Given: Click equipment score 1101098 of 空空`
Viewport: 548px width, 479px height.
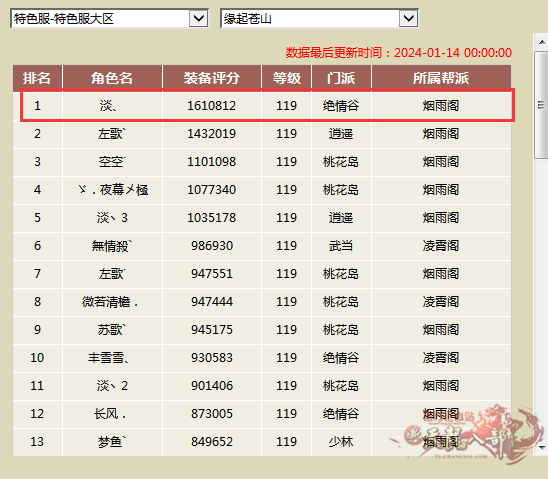Looking at the screenshot, I should click(212, 162).
